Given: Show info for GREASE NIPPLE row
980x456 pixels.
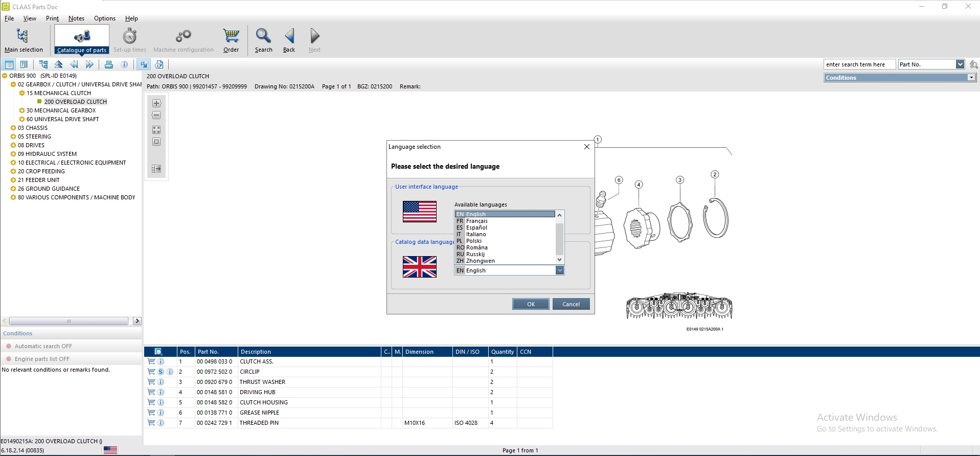Looking at the screenshot, I should coord(161,413).
